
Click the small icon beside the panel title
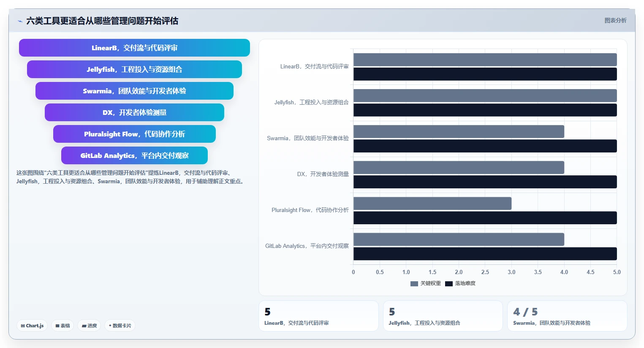20,21
